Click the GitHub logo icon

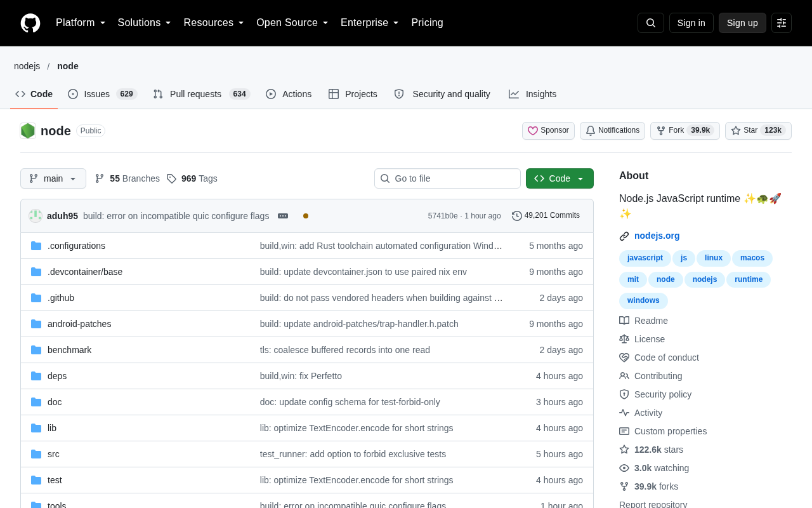30,23
